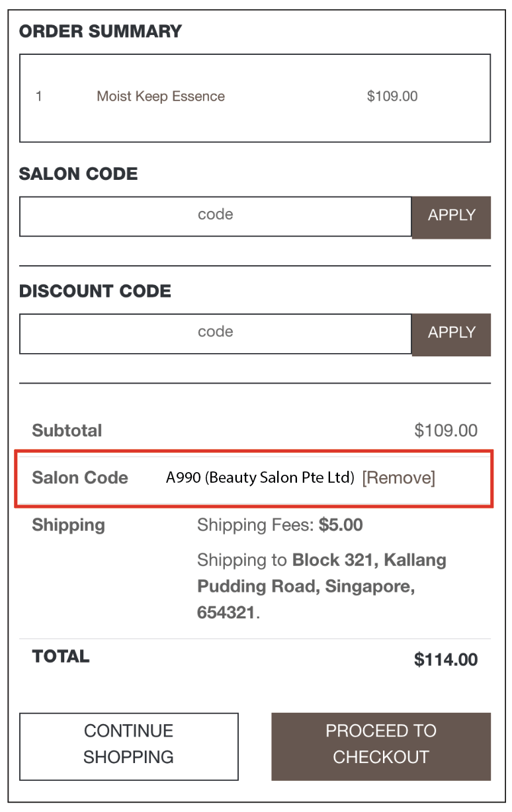Click the TOTAL label
The image size is (512, 812).
click(x=61, y=657)
